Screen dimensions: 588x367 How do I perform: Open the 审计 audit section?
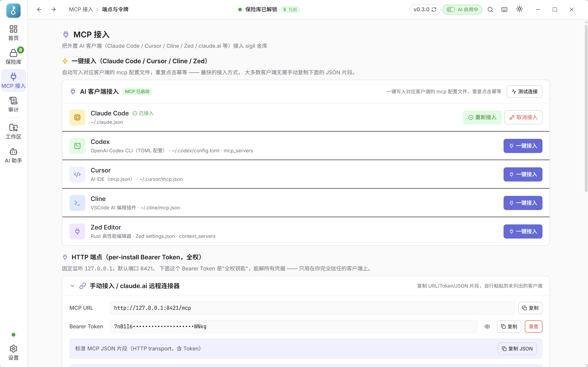(x=13, y=105)
